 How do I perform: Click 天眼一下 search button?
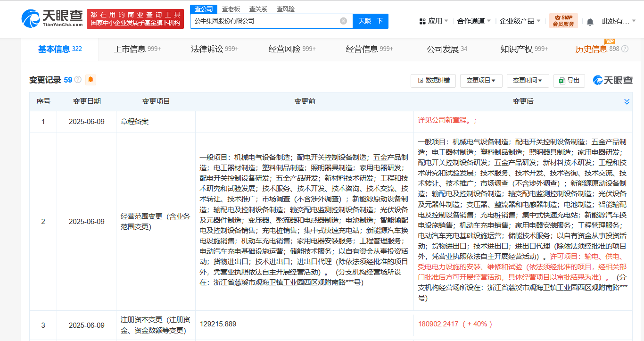(371, 21)
